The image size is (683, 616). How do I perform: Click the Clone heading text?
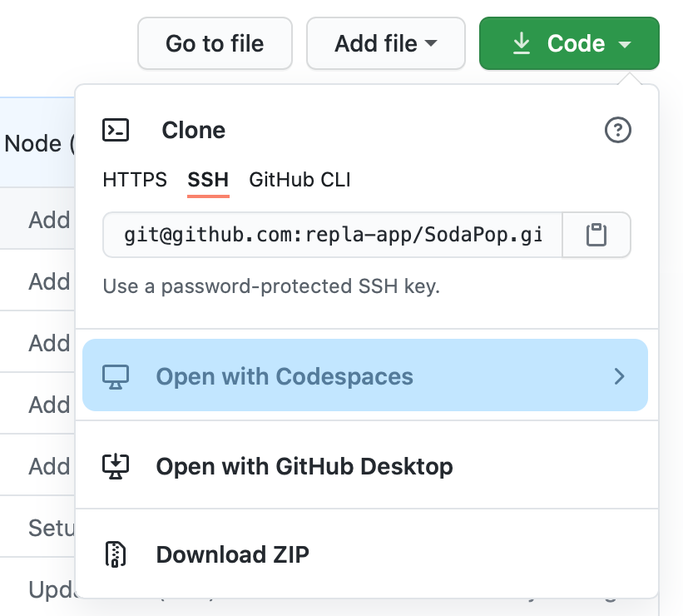coord(193,130)
